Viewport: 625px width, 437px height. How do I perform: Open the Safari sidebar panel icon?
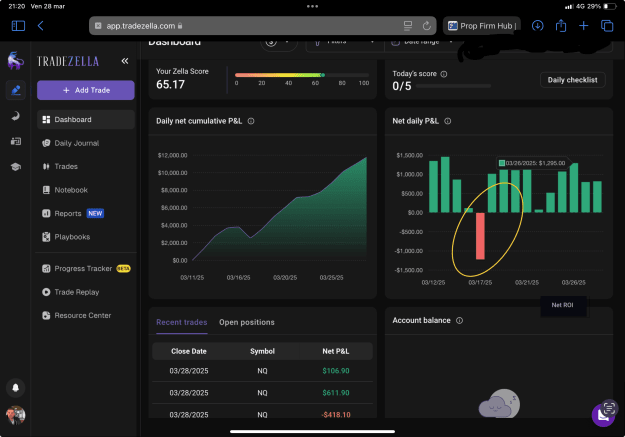(18, 26)
